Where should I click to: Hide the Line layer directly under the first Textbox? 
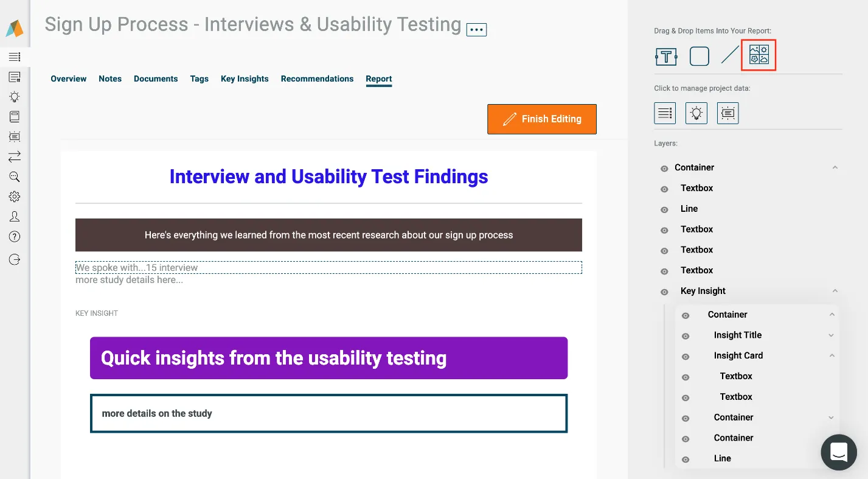664,209
